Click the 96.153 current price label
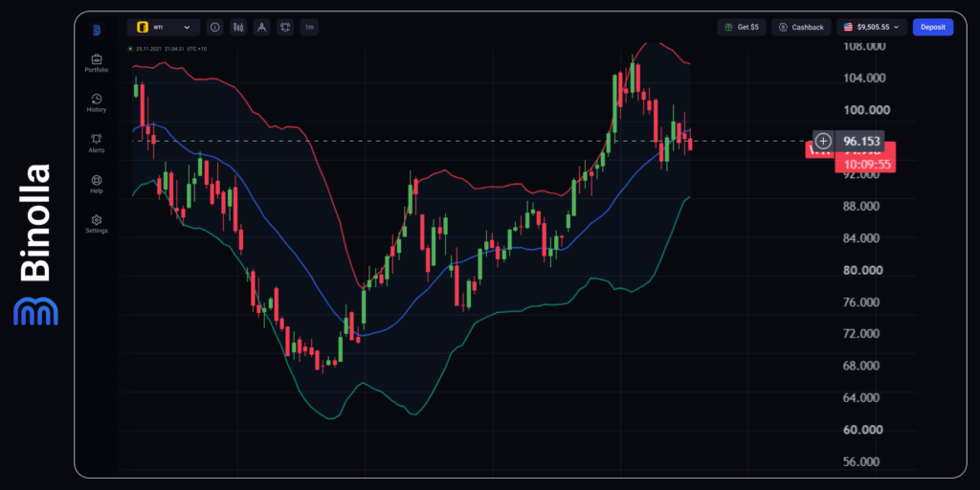The width and height of the screenshot is (980, 490). (x=860, y=142)
